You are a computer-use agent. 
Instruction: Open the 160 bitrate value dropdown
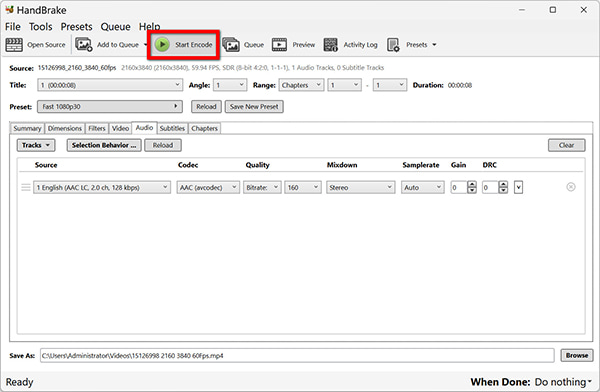(303, 187)
